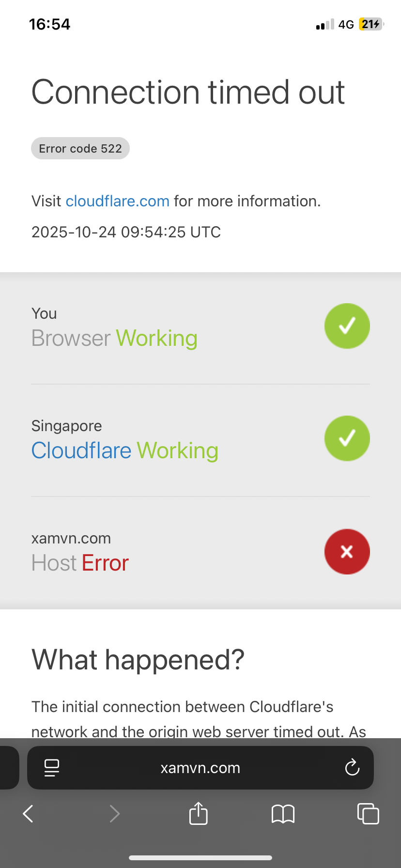Show all open tabs icon

[x=368, y=813]
